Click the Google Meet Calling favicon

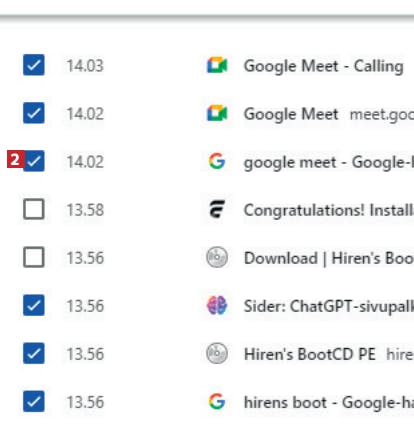[x=217, y=65]
